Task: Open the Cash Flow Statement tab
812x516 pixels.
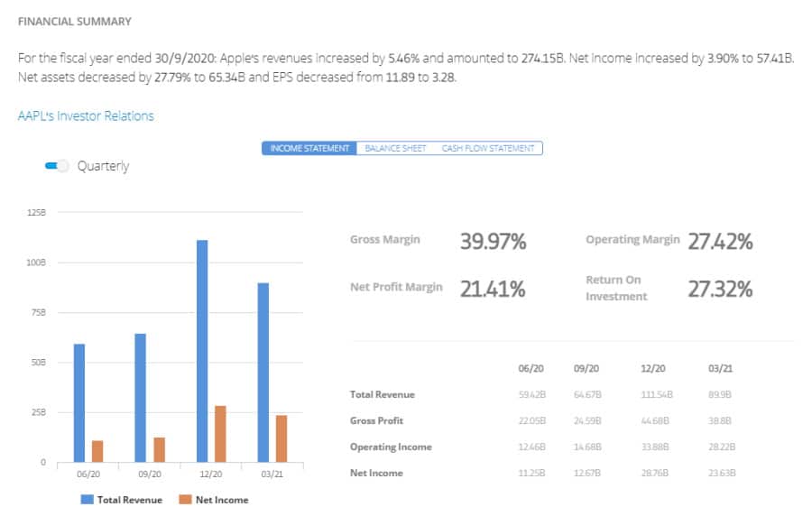Action: point(488,149)
